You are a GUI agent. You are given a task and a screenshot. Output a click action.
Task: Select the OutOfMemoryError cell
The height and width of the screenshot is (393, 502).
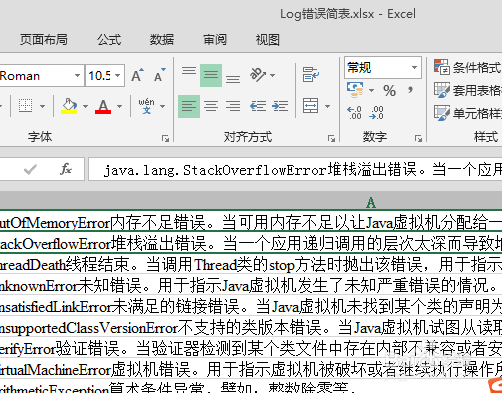(251, 222)
